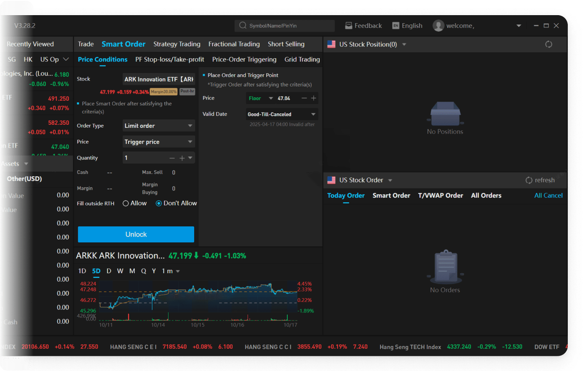Decrease trigger price with the minus icon
The height and width of the screenshot is (371, 588).
(304, 98)
